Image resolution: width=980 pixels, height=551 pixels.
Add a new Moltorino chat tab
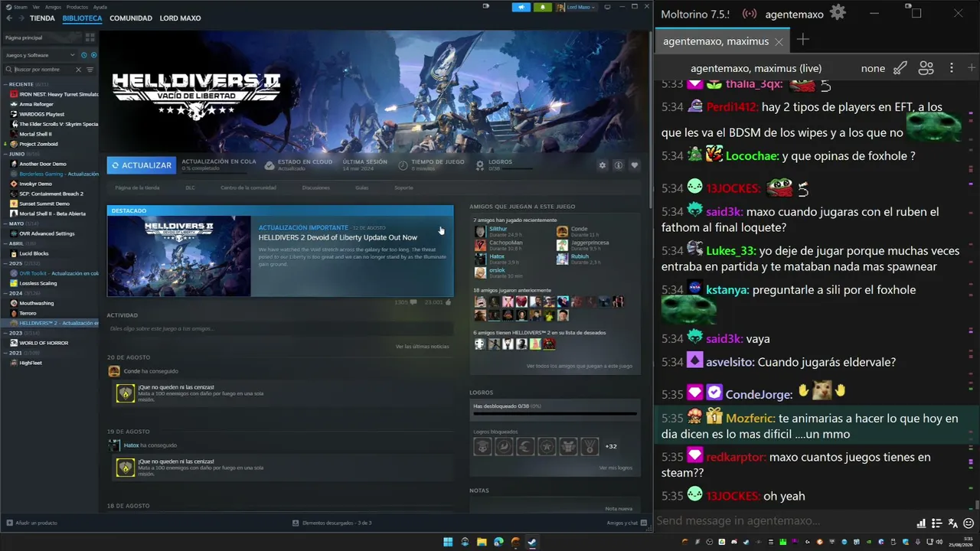[802, 40]
